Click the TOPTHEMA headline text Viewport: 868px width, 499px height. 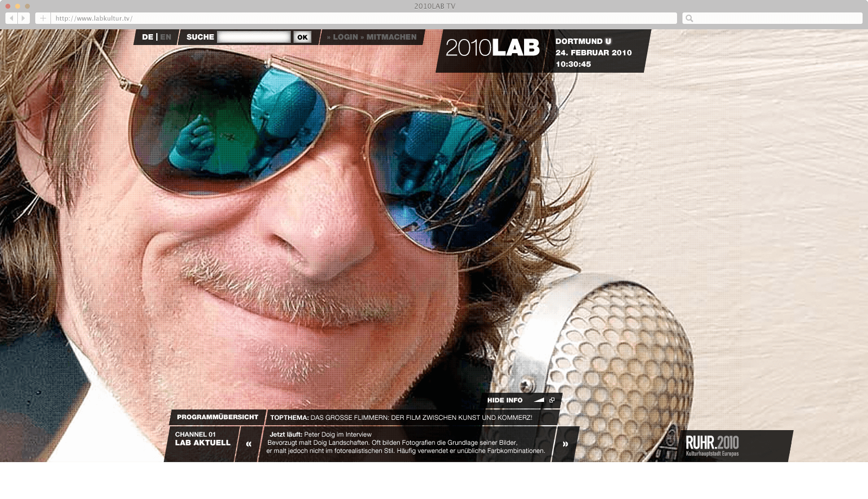coord(401,418)
